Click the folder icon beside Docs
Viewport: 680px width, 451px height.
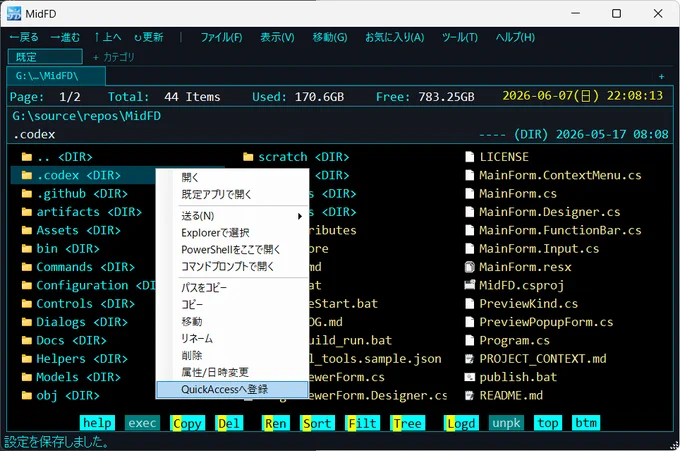27,340
